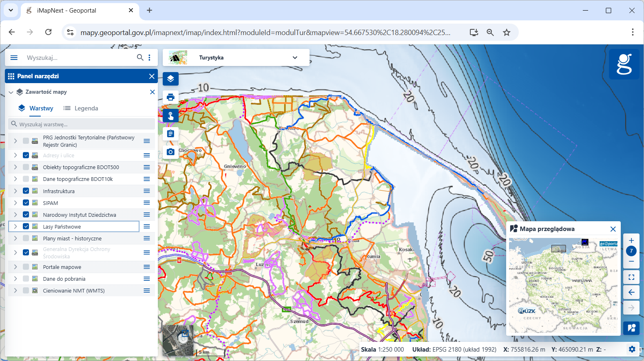
Task: Open the settings gear in status bar
Action: (x=632, y=349)
